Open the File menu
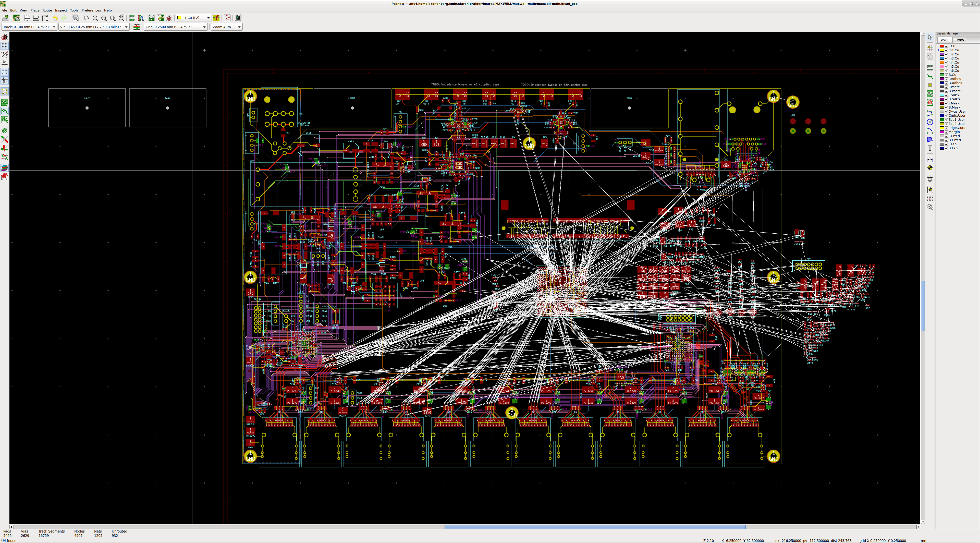This screenshot has width=980, height=543. pos(4,10)
